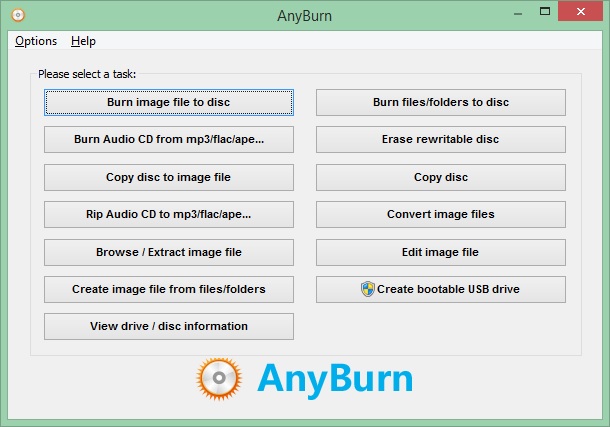Viewport: 610px width, 427px height.
Task: Click Create bootable USB drive button
Action: point(441,289)
